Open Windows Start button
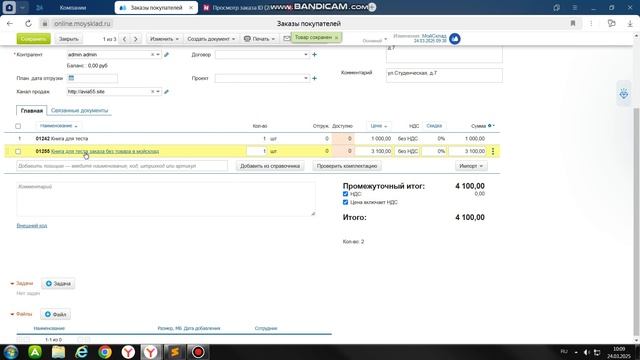This screenshot has width=640, height=360. coord(11,352)
